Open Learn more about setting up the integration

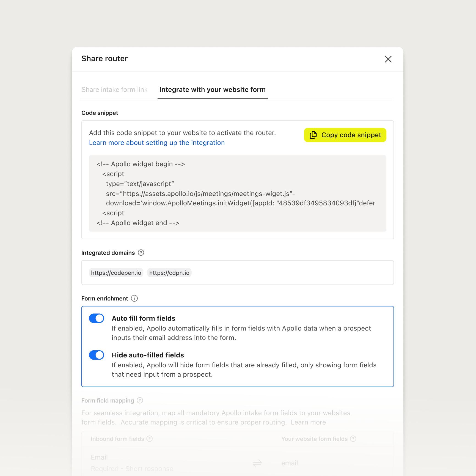[157, 143]
